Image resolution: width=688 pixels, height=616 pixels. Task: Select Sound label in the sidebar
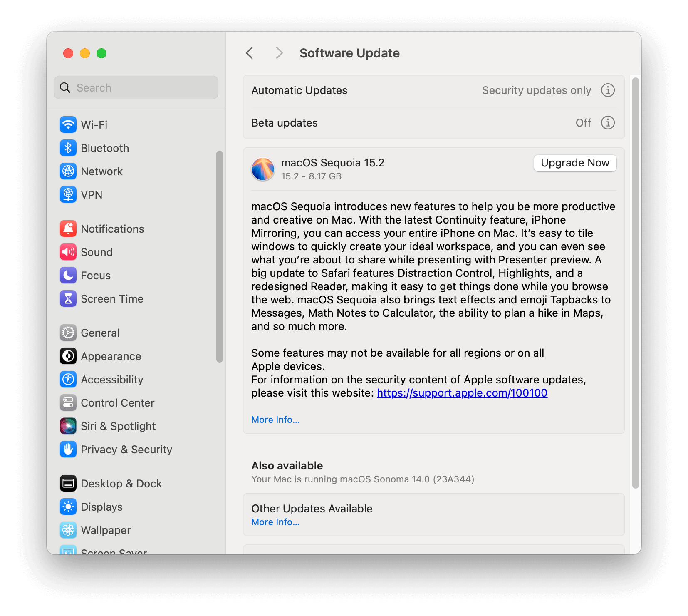97,252
